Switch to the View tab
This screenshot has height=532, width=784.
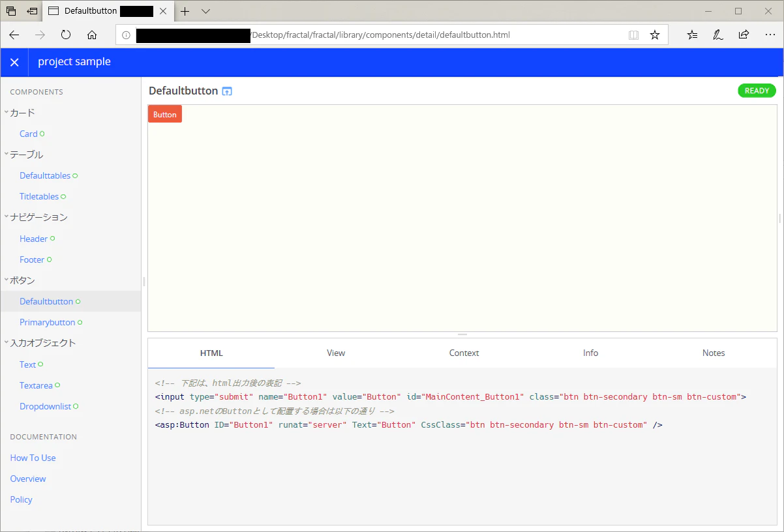(x=336, y=353)
